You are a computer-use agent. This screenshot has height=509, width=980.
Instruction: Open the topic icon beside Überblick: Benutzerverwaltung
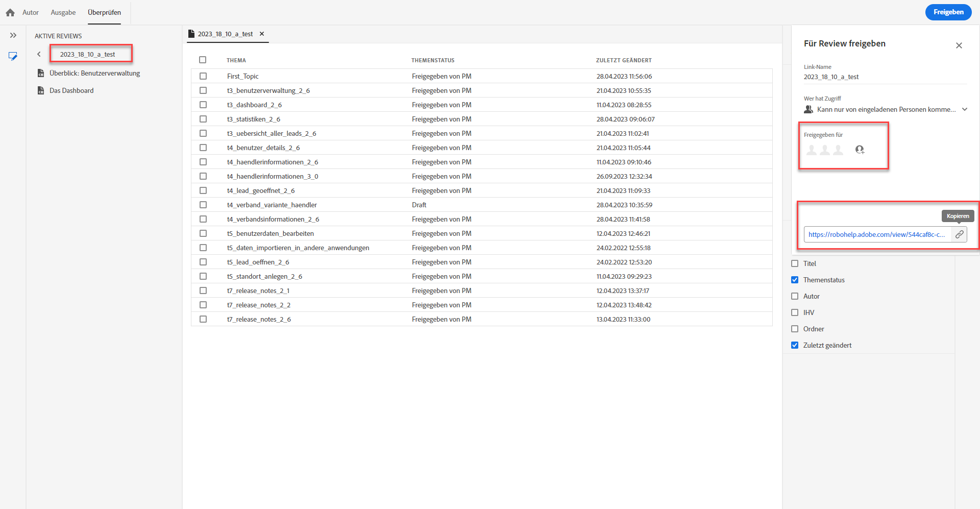click(41, 73)
